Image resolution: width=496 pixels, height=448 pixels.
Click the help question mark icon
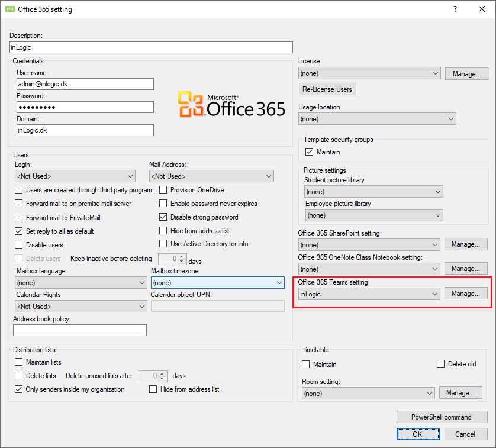click(x=455, y=9)
